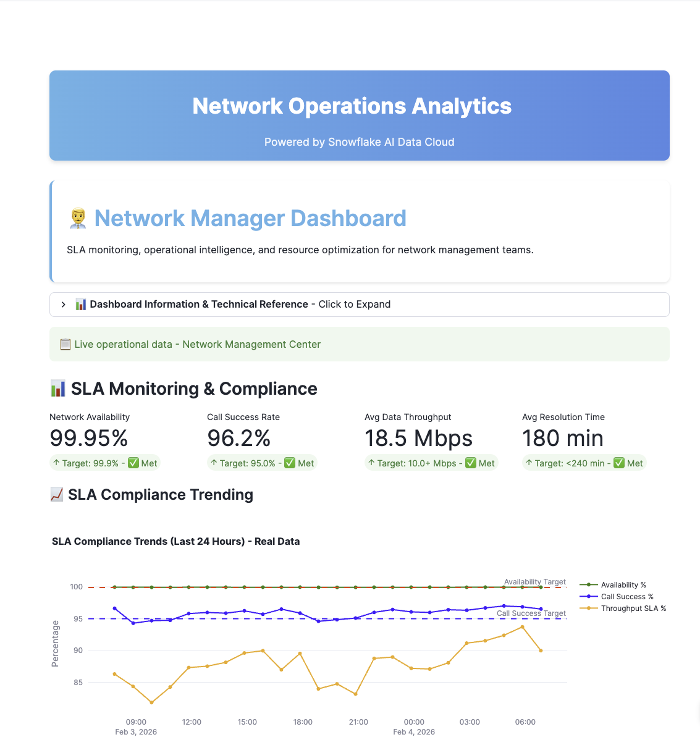Click the clipboard icon in the live data banner
Screen dimensions: 700x737
pos(65,343)
